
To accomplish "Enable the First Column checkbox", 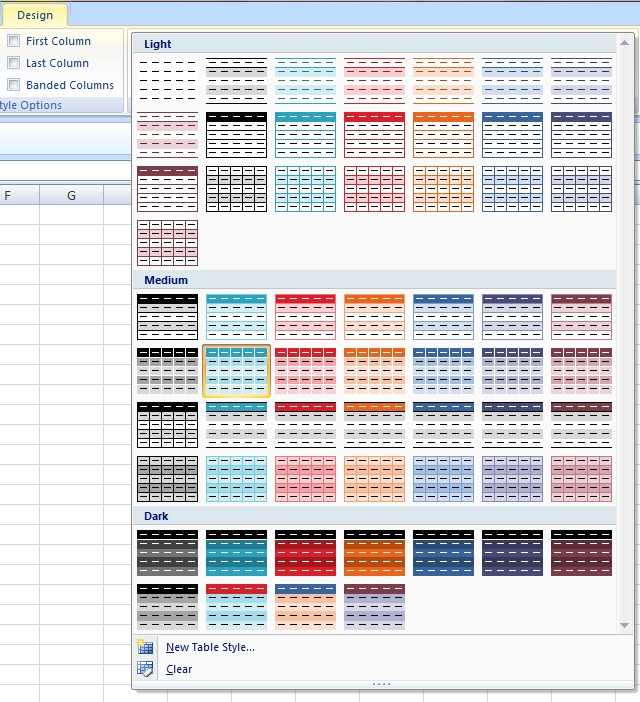I will pos(14,41).
